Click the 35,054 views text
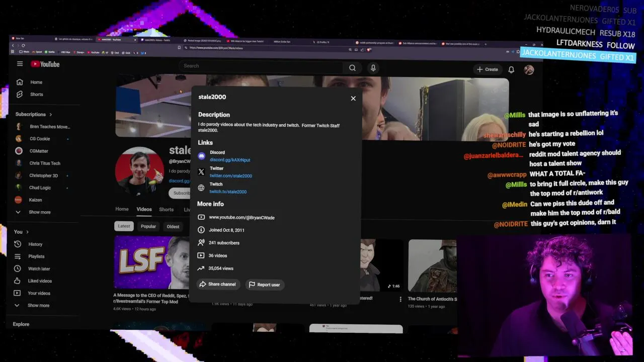Image resolution: width=644 pixels, height=362 pixels. coord(221,268)
